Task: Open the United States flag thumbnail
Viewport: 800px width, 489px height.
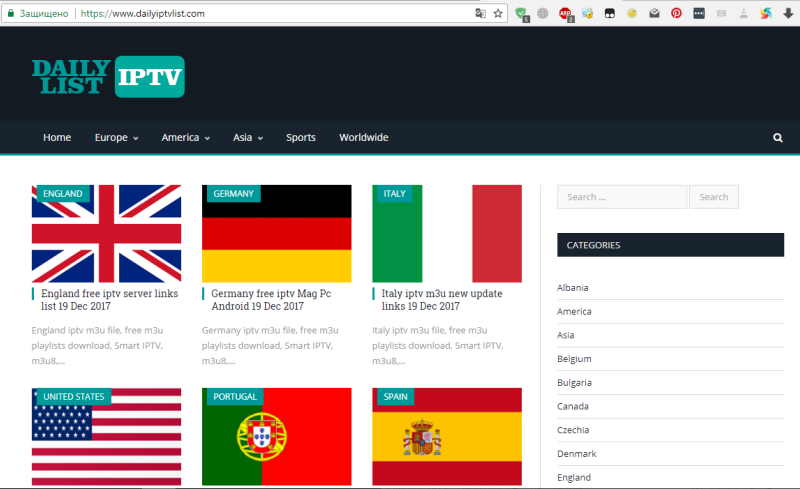Action: (x=106, y=437)
